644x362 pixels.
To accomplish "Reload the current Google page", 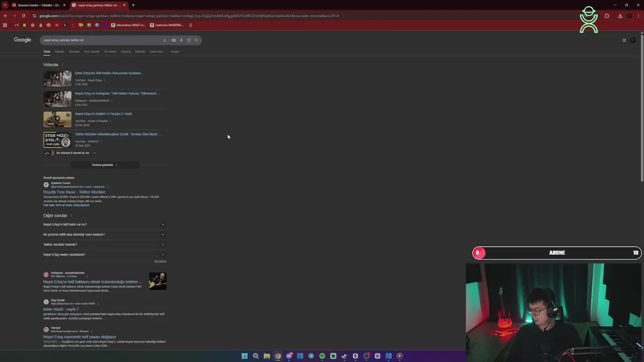I will pos(24,16).
